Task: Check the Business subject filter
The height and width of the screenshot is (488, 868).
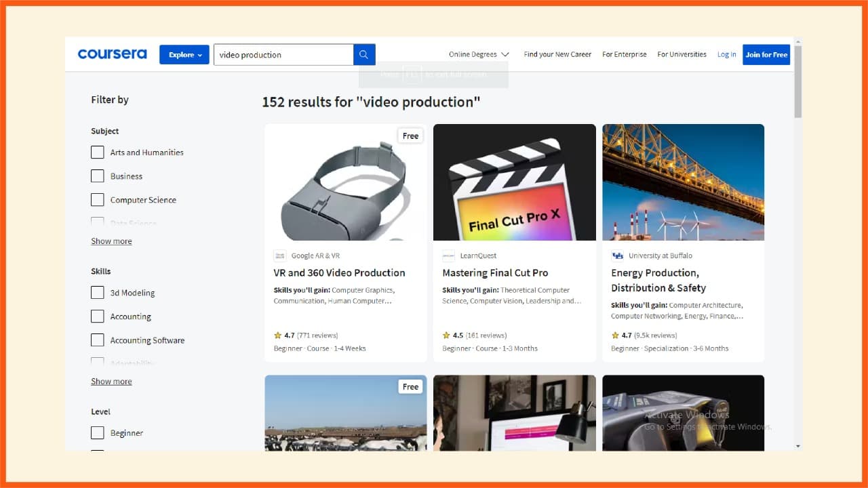Action: [98, 176]
